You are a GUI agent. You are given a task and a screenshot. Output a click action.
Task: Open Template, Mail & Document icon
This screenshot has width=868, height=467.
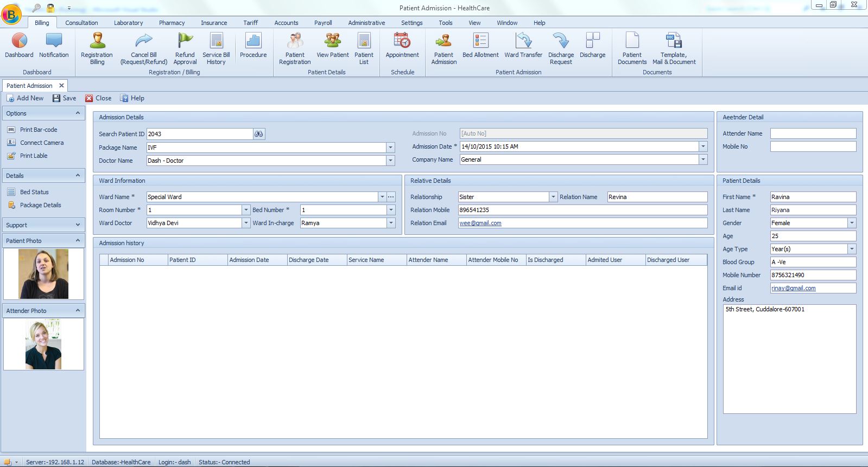[674, 49]
